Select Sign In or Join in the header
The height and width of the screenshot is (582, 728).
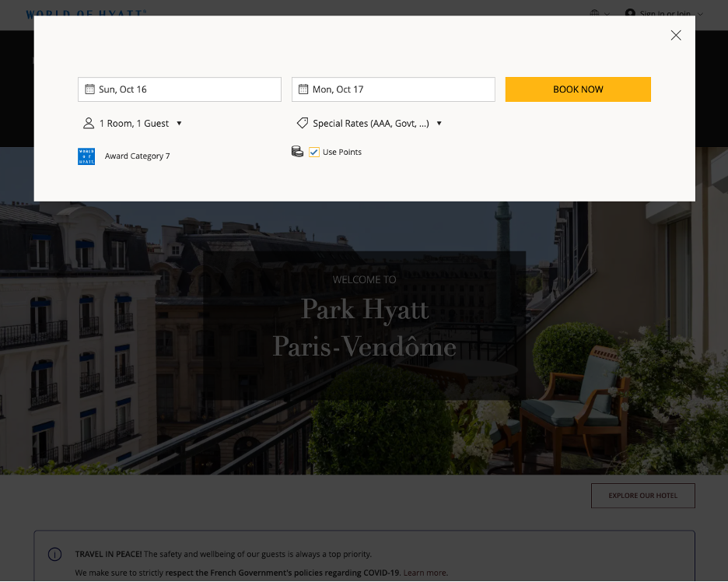pos(665,13)
